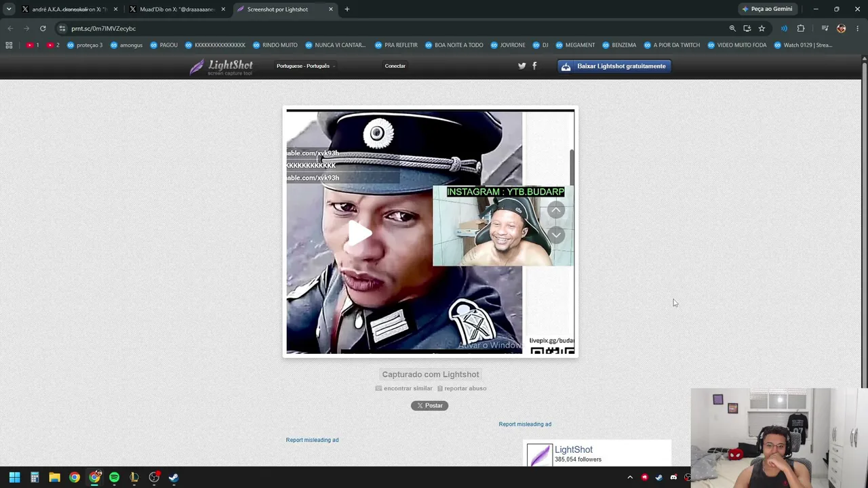The width and height of the screenshot is (868, 488).
Task: Open Lightshot's Twitter bird icon
Action: click(x=522, y=66)
